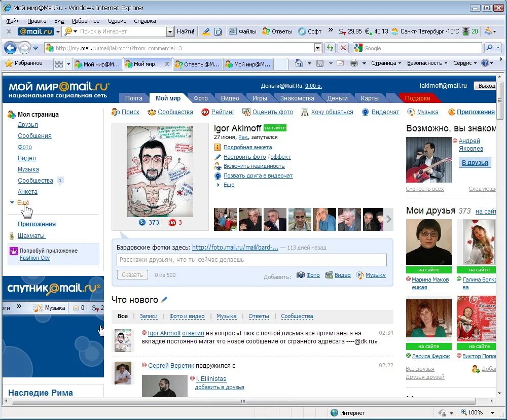Open Favorites star button

click(x=24, y=63)
